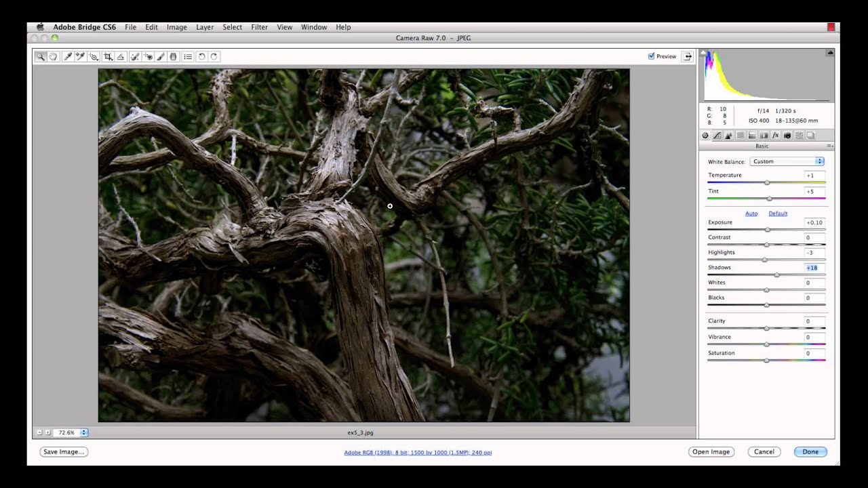Click the Open Image button
868x488 pixels.
coord(711,451)
